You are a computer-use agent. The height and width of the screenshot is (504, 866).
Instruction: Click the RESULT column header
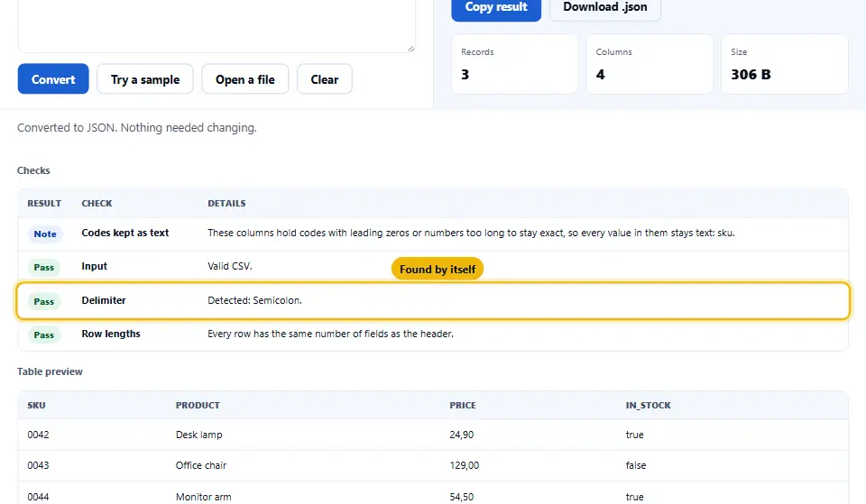coord(44,203)
